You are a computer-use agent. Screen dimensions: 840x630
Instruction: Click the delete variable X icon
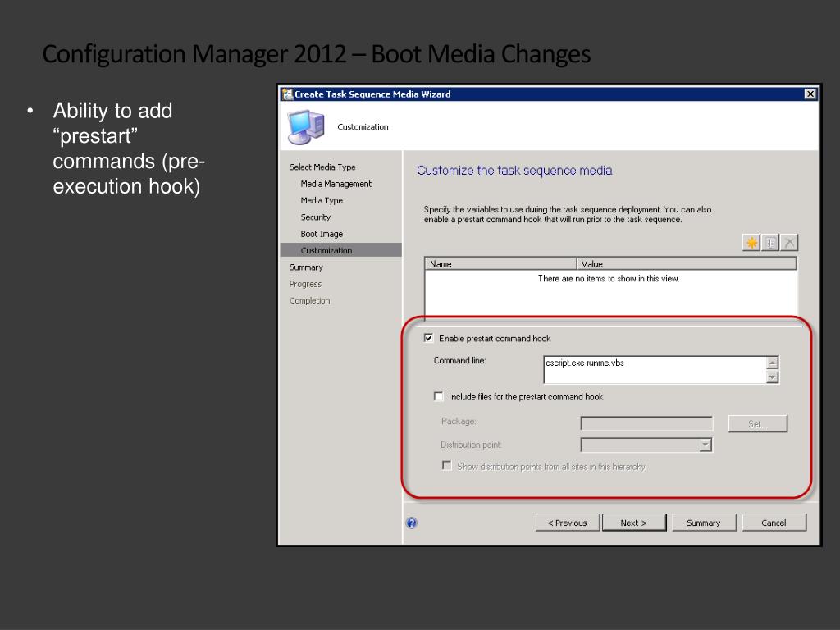coord(789,243)
